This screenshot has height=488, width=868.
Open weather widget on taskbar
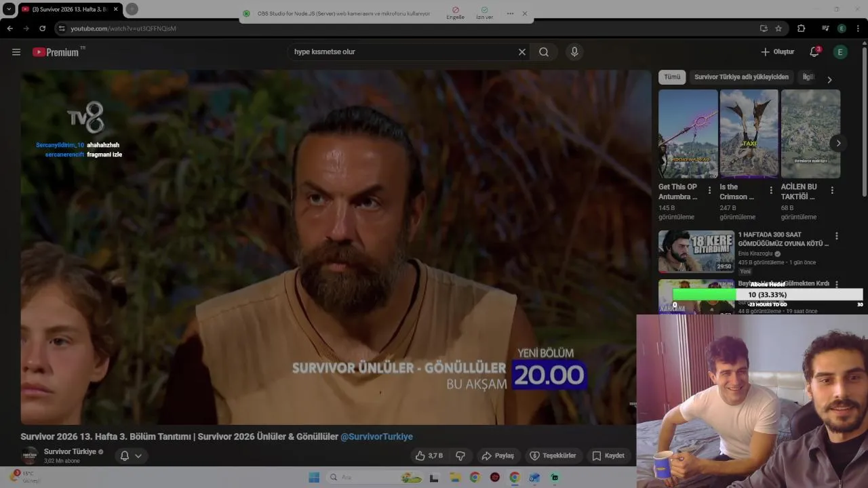[26, 477]
